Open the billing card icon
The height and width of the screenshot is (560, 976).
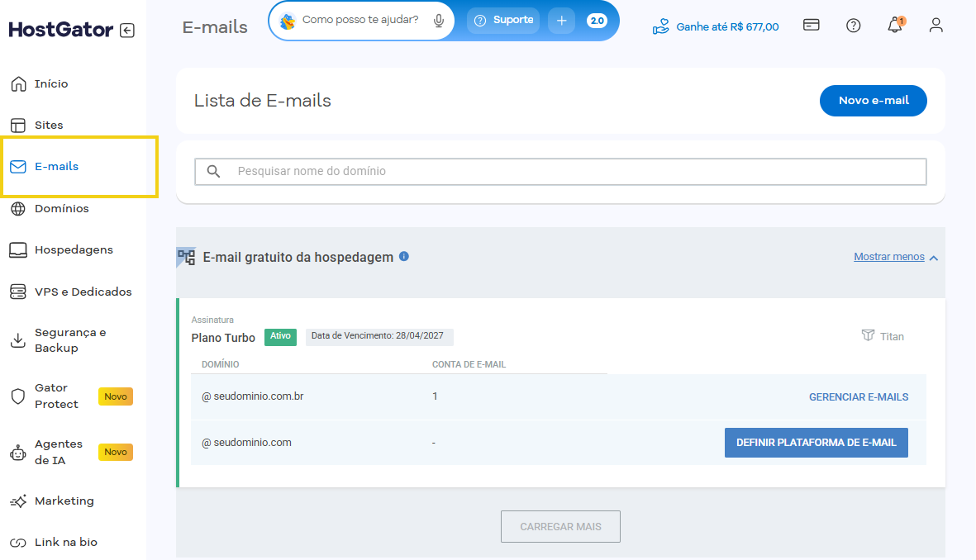pyautogui.click(x=811, y=25)
